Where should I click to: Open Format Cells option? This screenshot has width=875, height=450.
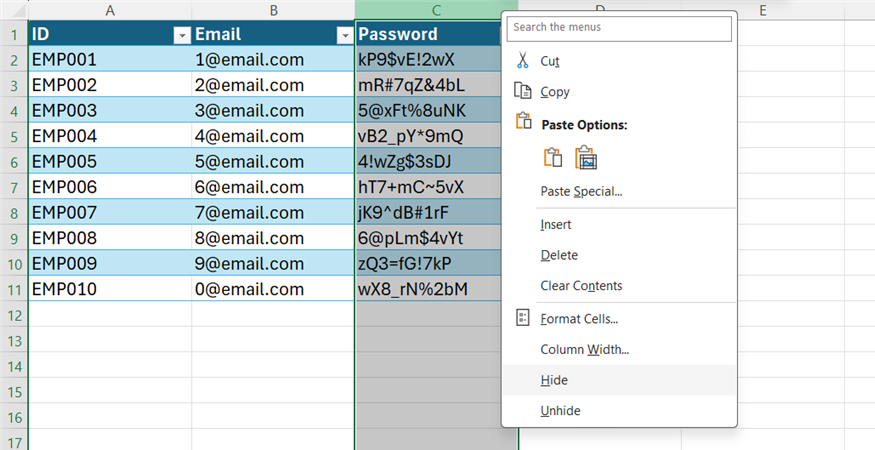(619, 319)
